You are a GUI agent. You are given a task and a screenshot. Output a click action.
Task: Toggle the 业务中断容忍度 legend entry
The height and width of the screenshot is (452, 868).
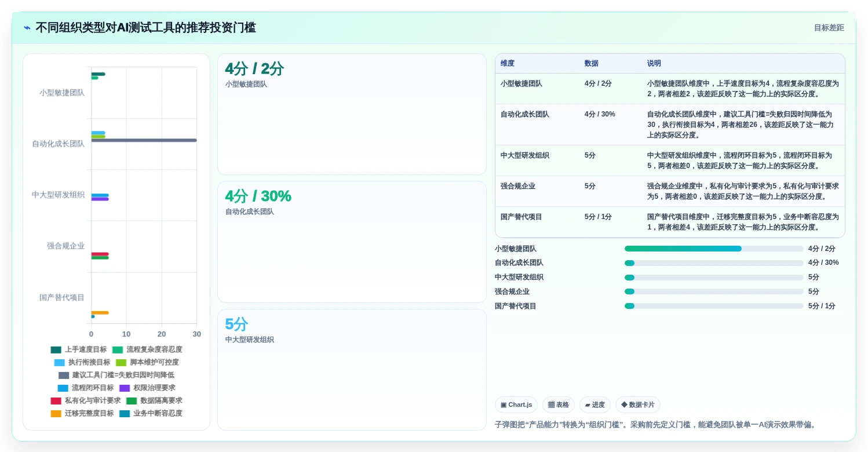coord(151,413)
